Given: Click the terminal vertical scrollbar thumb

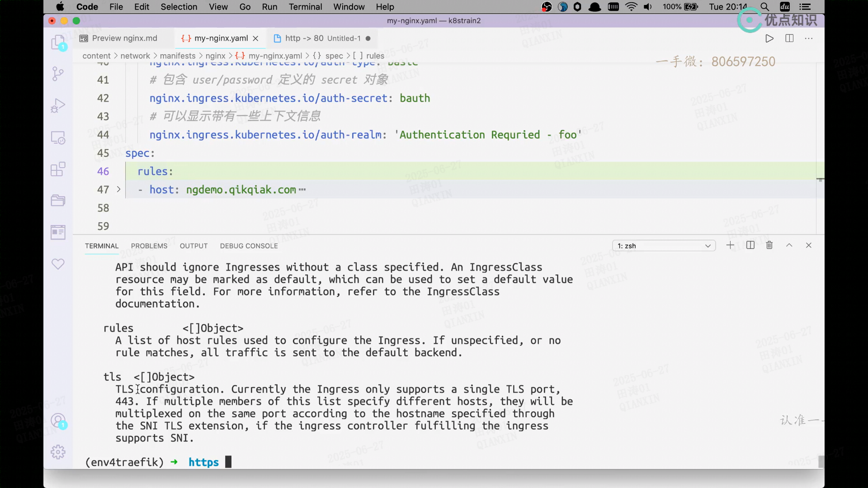Looking at the screenshot, I should click(821, 461).
